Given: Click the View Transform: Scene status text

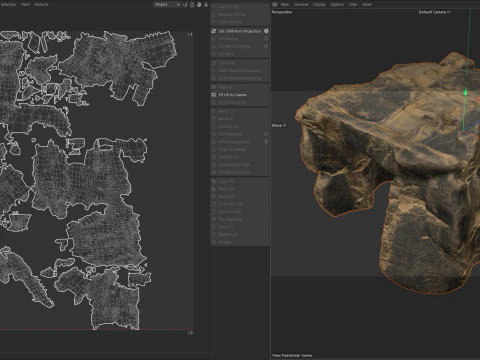Looking at the screenshot, I should (292, 355).
